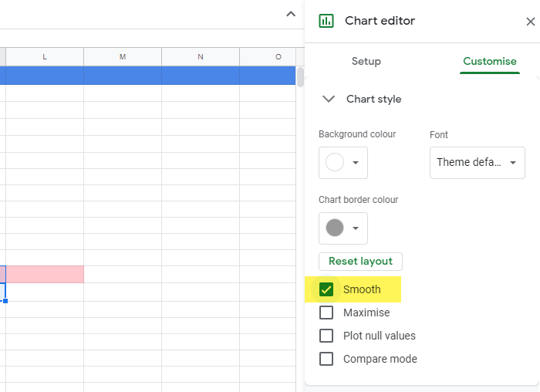Click the Reset layout button
Screen dimensions: 540x392
coord(360,262)
